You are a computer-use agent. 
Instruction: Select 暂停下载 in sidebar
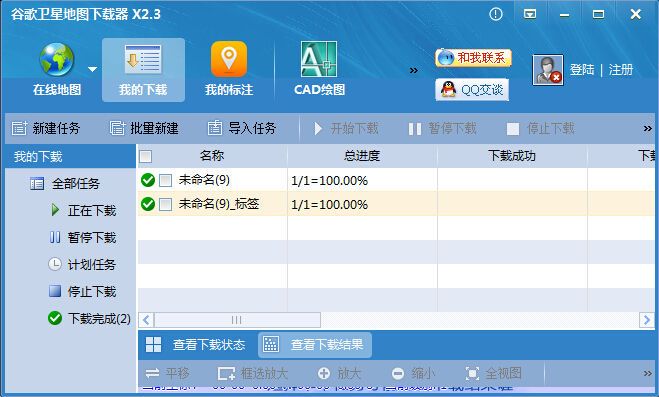click(83, 238)
